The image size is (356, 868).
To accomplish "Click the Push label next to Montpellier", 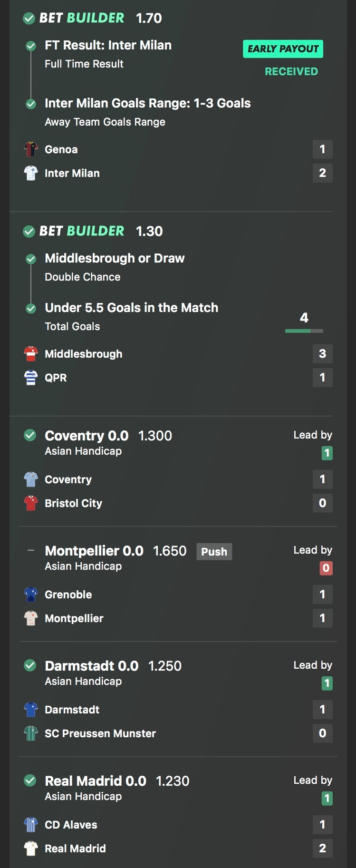I will pos(214,552).
